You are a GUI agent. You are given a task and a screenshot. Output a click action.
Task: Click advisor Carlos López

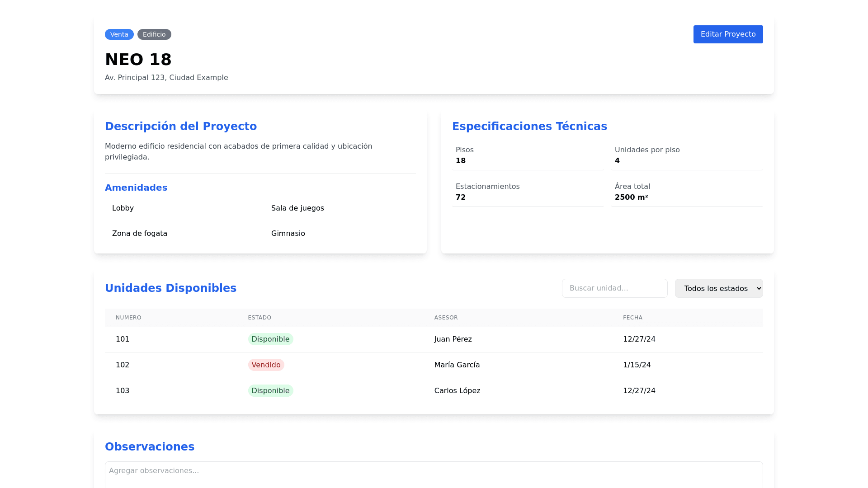(x=457, y=391)
